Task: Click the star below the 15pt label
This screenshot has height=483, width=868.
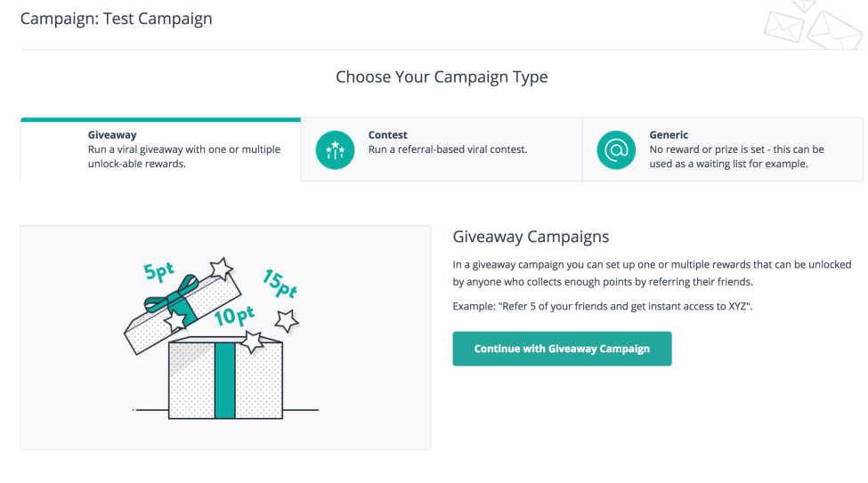Action: pos(287,321)
